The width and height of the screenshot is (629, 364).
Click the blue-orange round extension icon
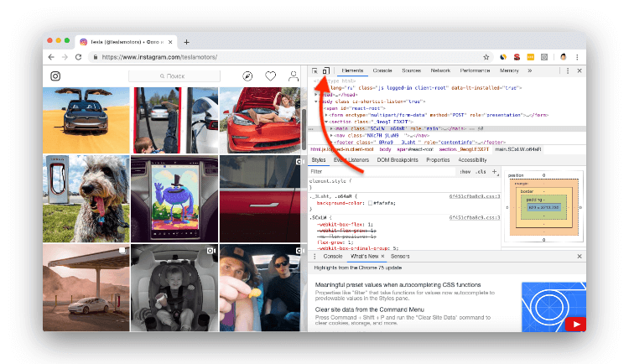coord(503,57)
